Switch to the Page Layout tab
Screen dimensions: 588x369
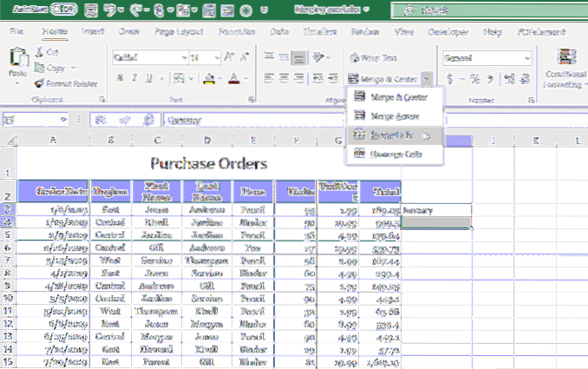179,31
